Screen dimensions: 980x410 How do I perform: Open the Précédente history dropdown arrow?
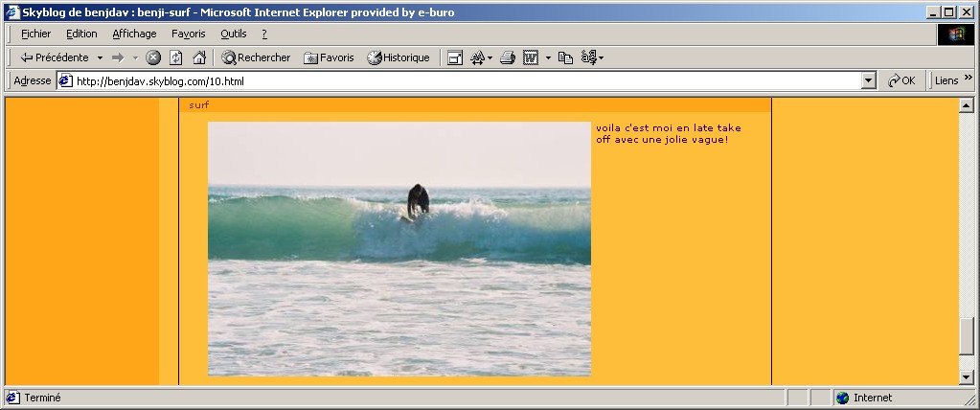pyautogui.click(x=100, y=57)
